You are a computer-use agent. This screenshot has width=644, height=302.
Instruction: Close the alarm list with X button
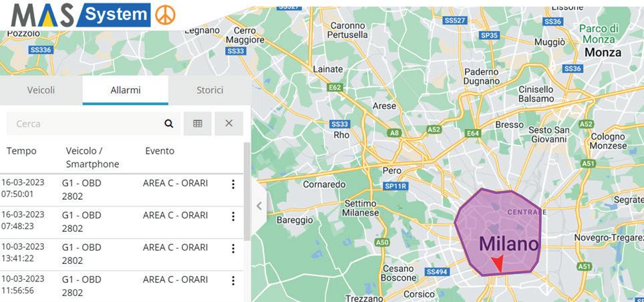pos(228,124)
